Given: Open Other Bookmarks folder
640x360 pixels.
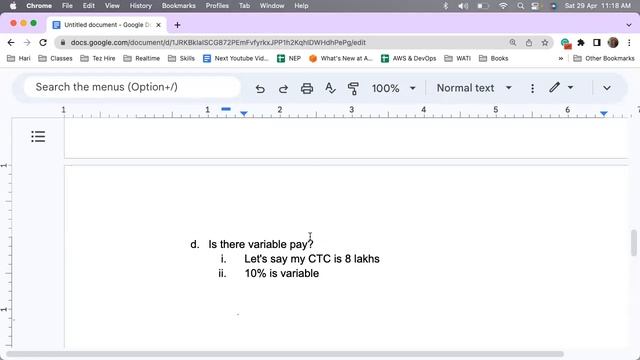Looking at the screenshot, I should (x=604, y=59).
